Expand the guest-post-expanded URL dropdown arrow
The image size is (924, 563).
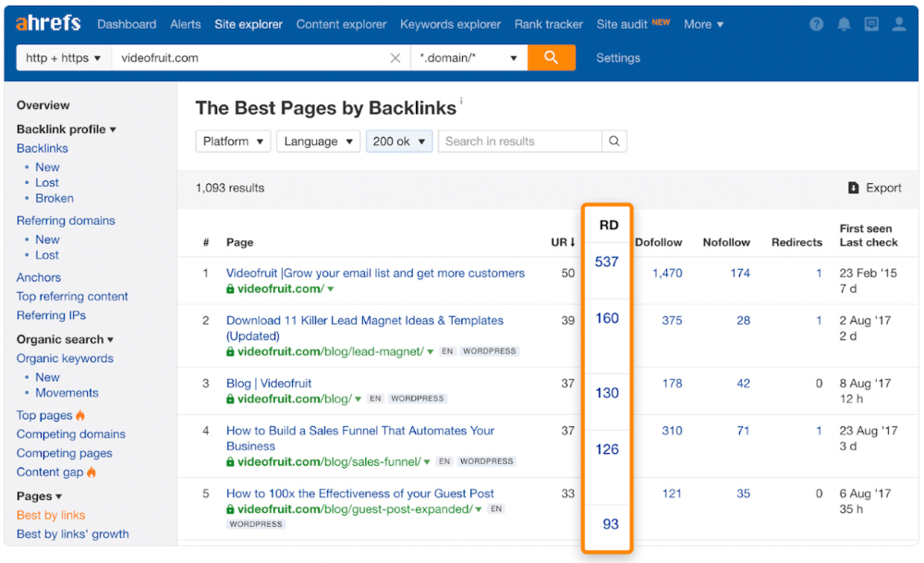[x=479, y=508]
